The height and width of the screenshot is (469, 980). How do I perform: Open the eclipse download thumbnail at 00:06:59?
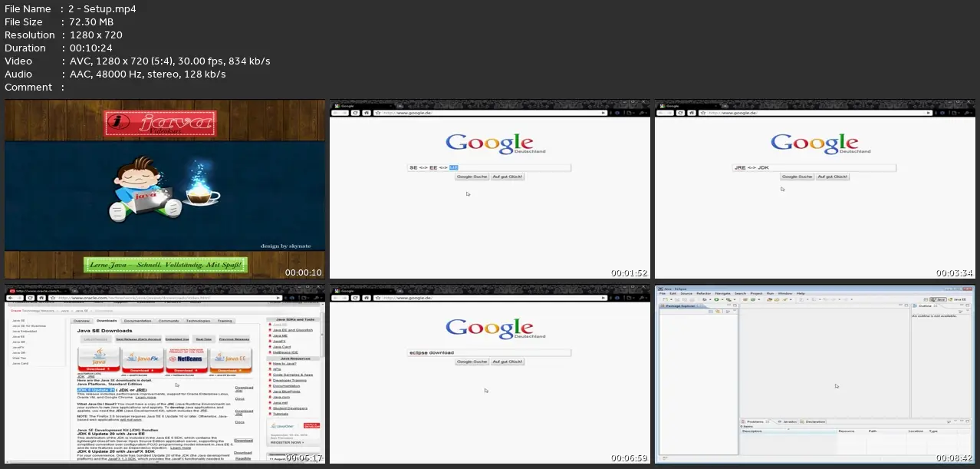coord(490,374)
